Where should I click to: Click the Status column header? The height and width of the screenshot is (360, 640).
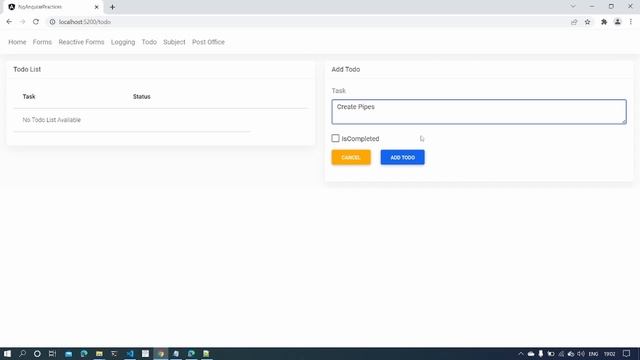click(x=142, y=97)
